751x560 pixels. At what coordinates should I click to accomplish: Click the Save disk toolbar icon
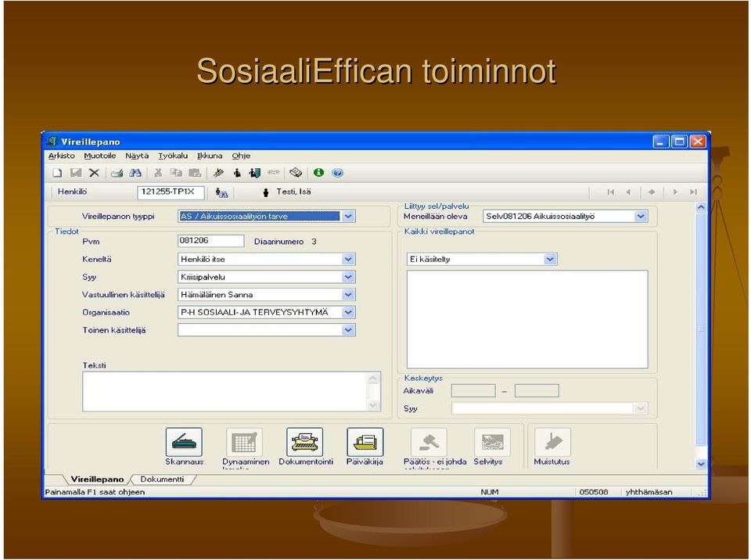click(x=76, y=173)
